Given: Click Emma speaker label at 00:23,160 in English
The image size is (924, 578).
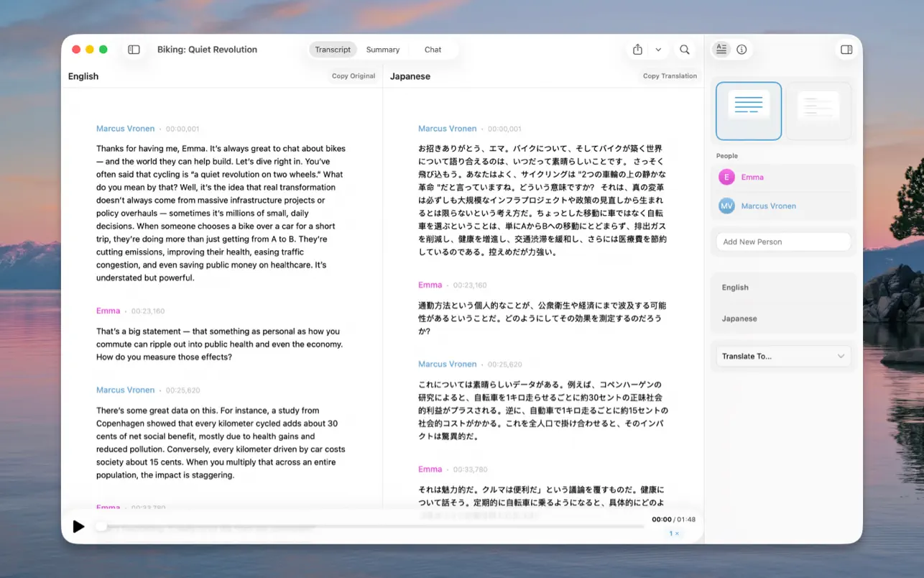Looking at the screenshot, I should point(108,311).
